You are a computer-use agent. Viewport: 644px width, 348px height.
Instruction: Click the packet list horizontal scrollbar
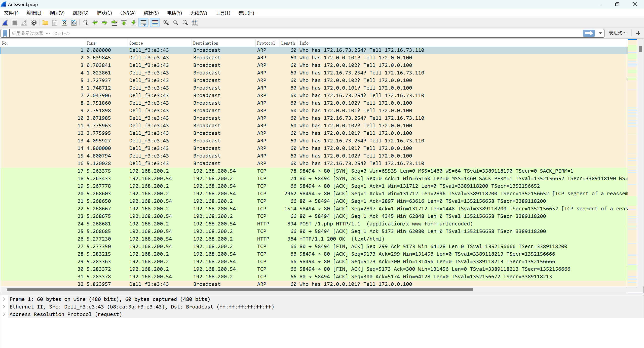coord(240,290)
